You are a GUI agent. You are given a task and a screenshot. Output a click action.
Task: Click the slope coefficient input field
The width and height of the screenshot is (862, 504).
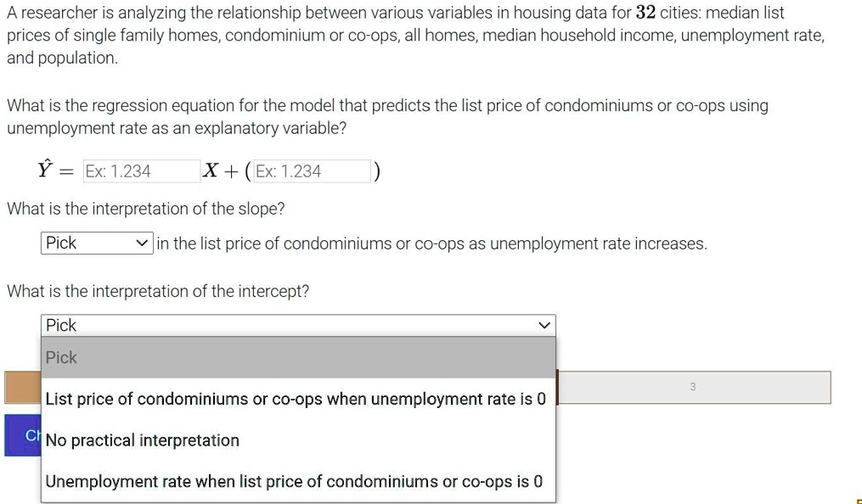tap(140, 171)
